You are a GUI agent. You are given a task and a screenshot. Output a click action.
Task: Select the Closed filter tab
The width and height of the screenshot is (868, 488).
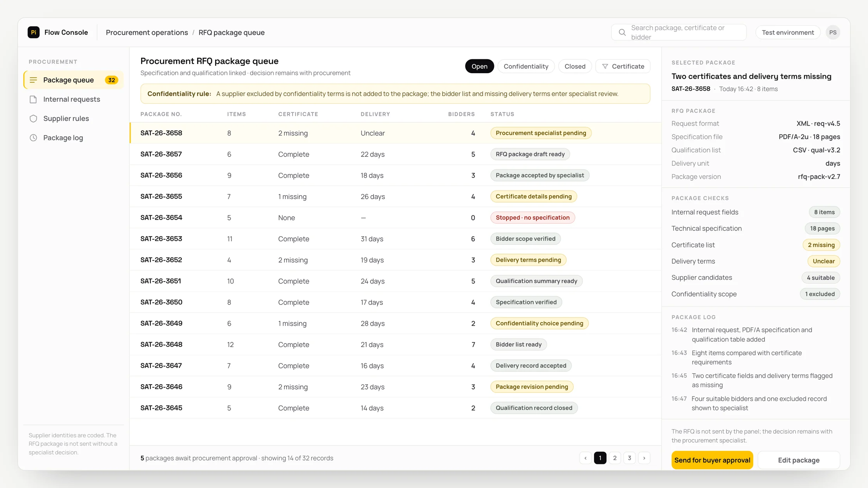click(x=575, y=66)
